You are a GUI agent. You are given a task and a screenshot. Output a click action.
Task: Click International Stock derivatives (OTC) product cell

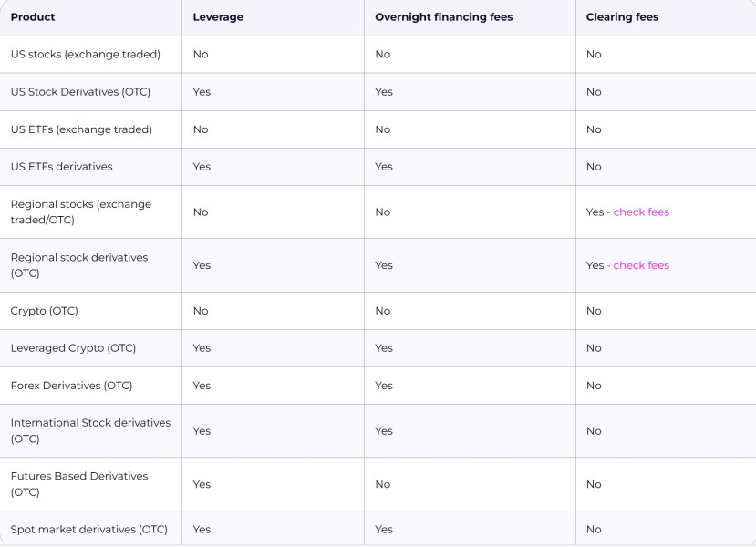[x=90, y=430]
